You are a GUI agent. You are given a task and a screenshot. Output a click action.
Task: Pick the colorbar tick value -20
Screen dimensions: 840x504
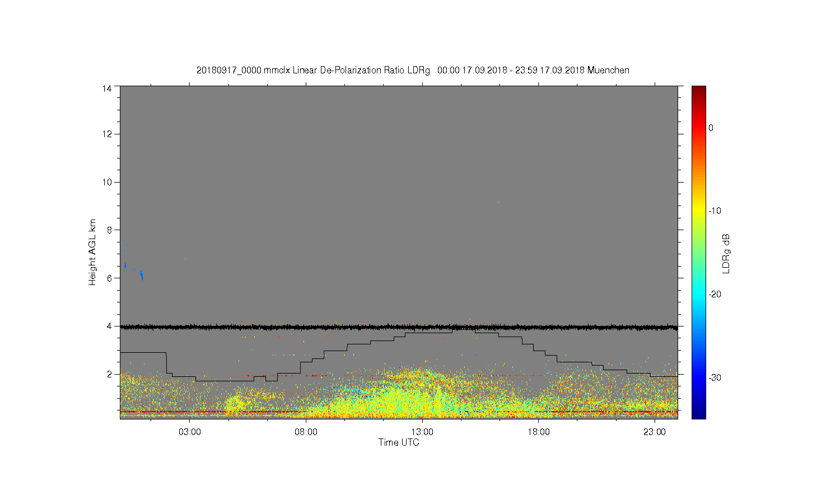point(715,295)
